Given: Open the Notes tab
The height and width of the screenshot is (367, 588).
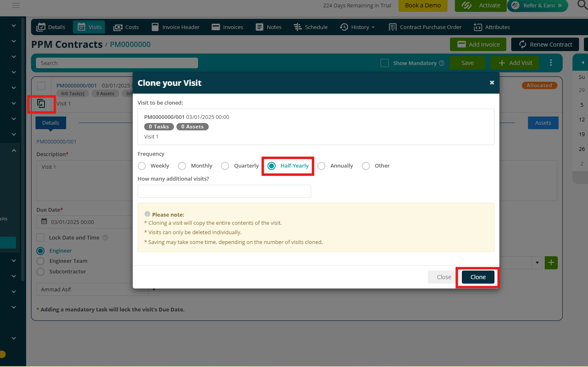Looking at the screenshot, I should [269, 27].
